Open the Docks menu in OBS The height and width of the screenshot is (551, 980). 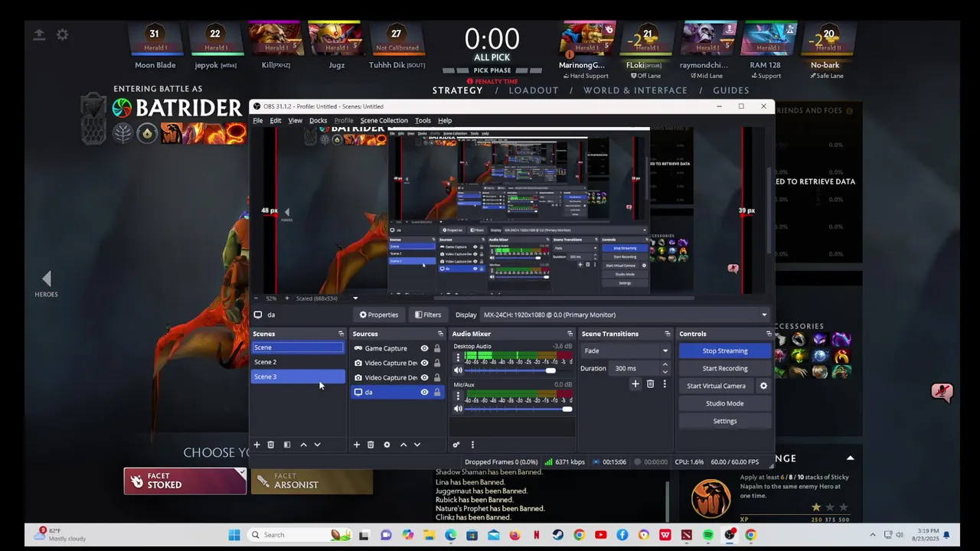click(318, 120)
